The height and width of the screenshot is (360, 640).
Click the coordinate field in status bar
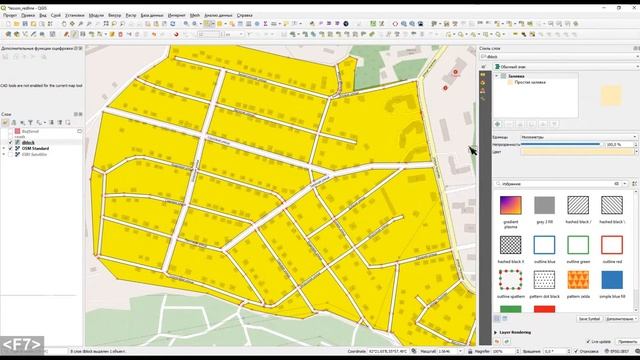coord(388,351)
